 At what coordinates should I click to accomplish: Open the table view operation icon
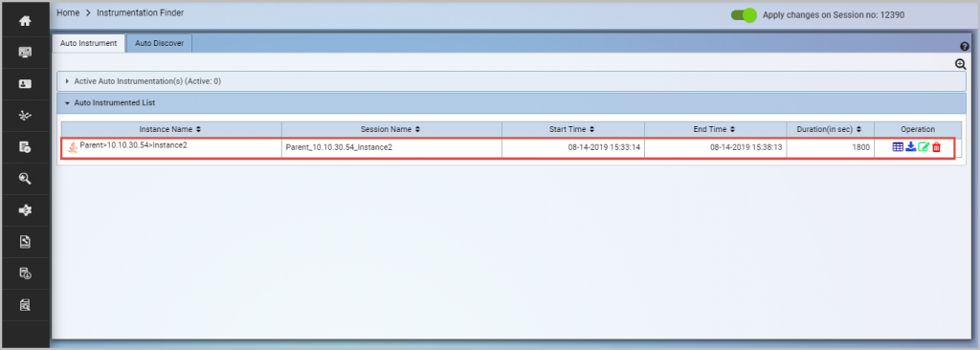point(898,147)
